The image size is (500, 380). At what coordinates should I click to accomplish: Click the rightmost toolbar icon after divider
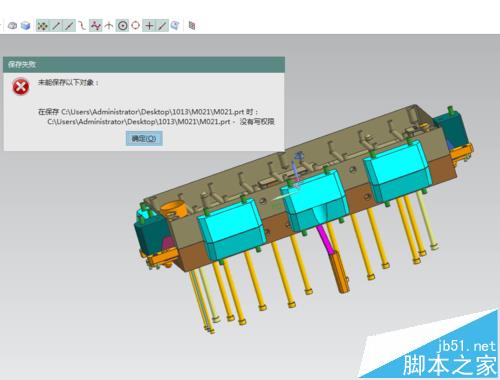(192, 26)
